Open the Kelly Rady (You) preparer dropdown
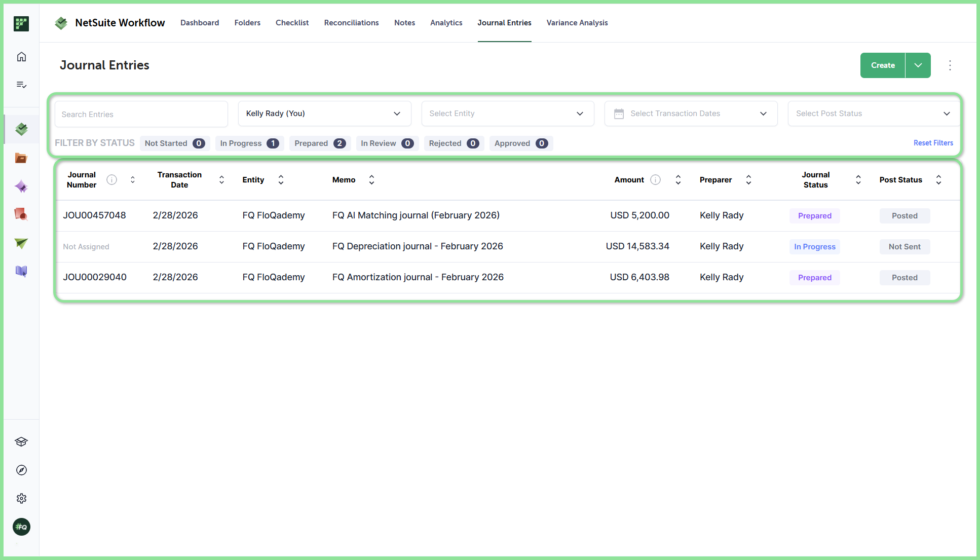This screenshot has width=980, height=560. tap(324, 114)
